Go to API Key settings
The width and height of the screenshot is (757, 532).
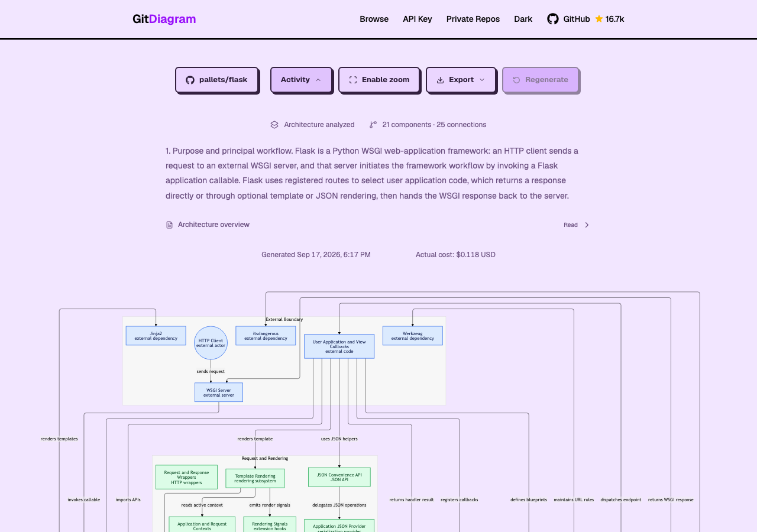(418, 19)
